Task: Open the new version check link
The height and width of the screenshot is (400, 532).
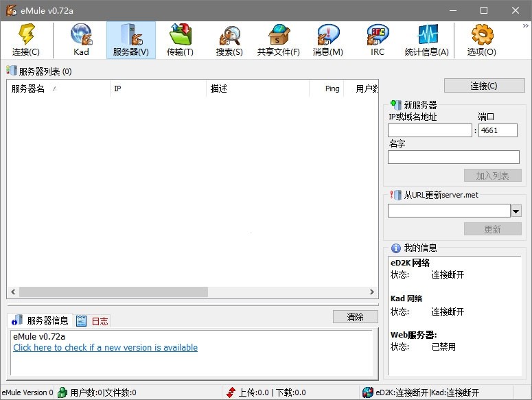Action: (x=105, y=347)
